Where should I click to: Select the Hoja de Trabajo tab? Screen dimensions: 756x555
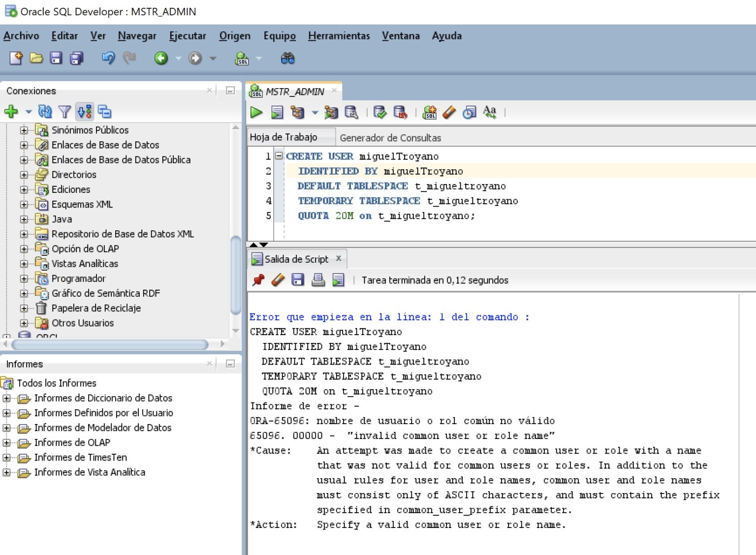click(283, 137)
